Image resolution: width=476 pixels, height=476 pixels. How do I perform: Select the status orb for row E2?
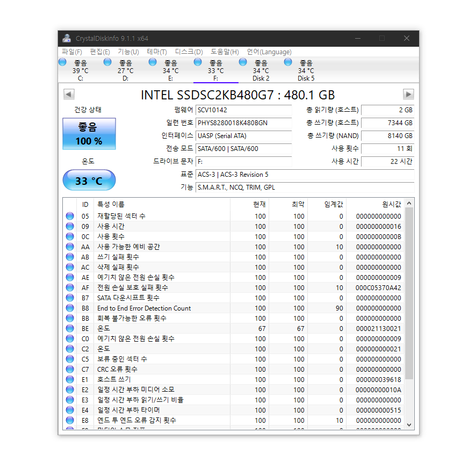click(x=70, y=390)
